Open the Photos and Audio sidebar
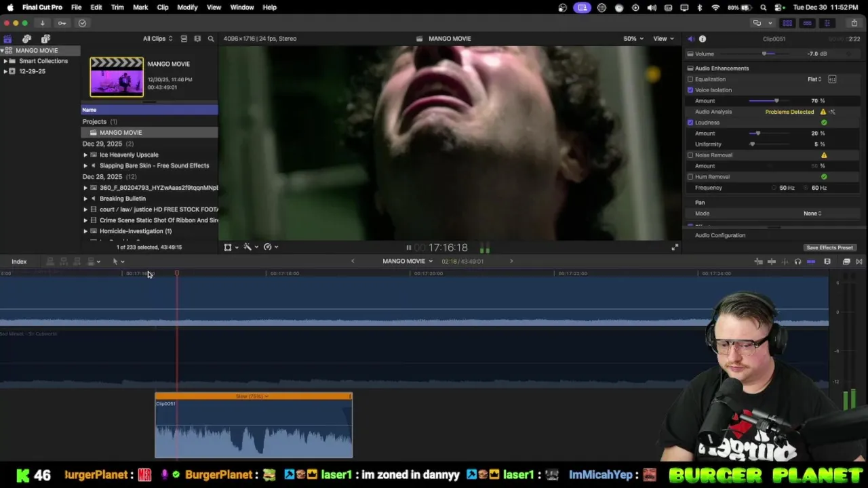 point(26,39)
